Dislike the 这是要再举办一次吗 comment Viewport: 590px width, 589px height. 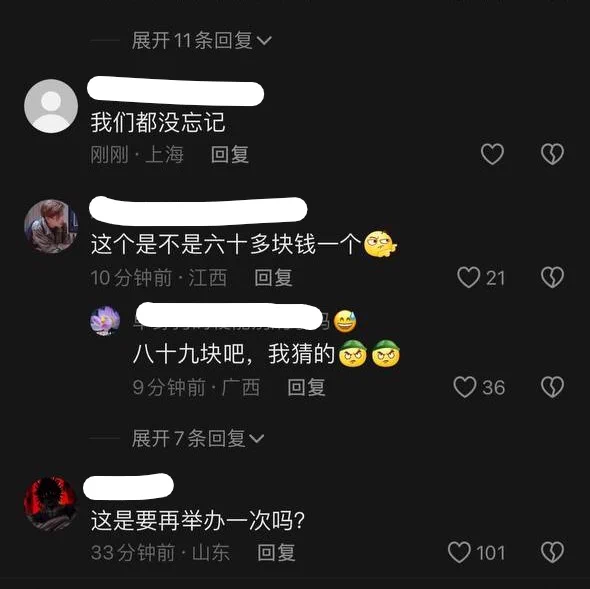click(552, 552)
